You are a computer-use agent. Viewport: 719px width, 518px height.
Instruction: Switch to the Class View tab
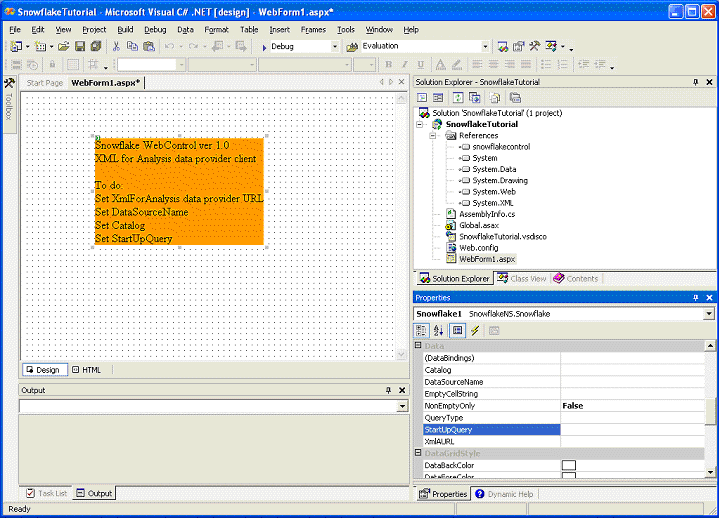(x=522, y=279)
